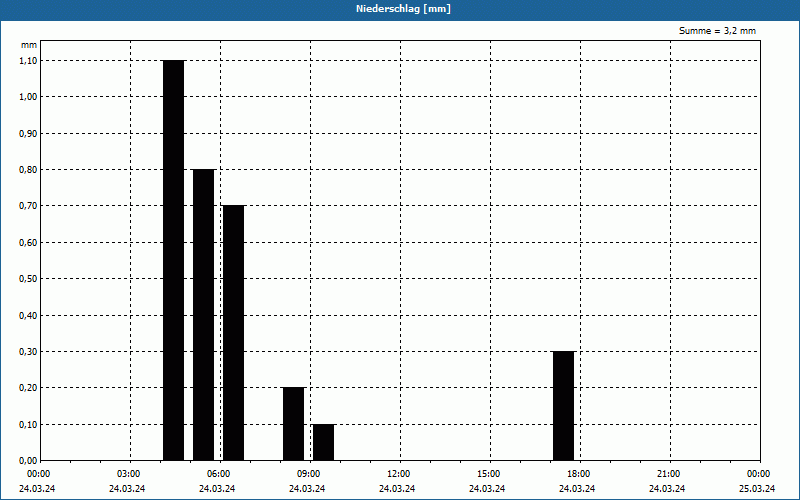Click the 06:00 time axis label
The width and height of the screenshot is (800, 500).
(219, 474)
